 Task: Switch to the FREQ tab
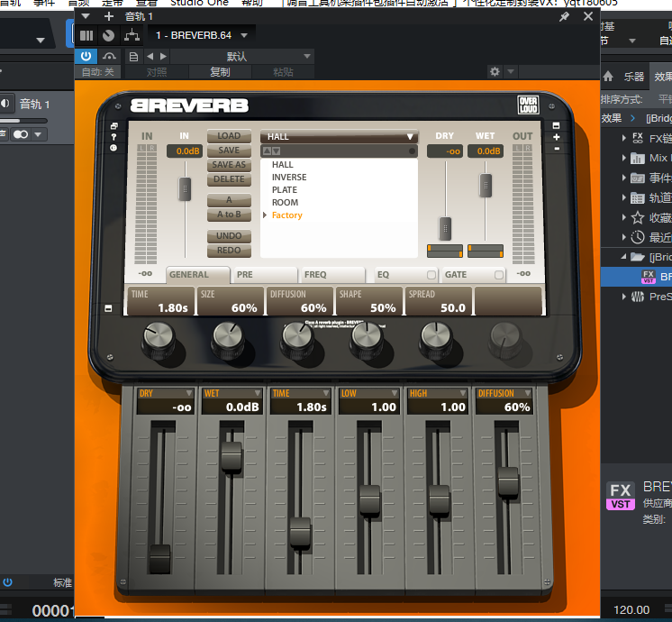pos(332,275)
